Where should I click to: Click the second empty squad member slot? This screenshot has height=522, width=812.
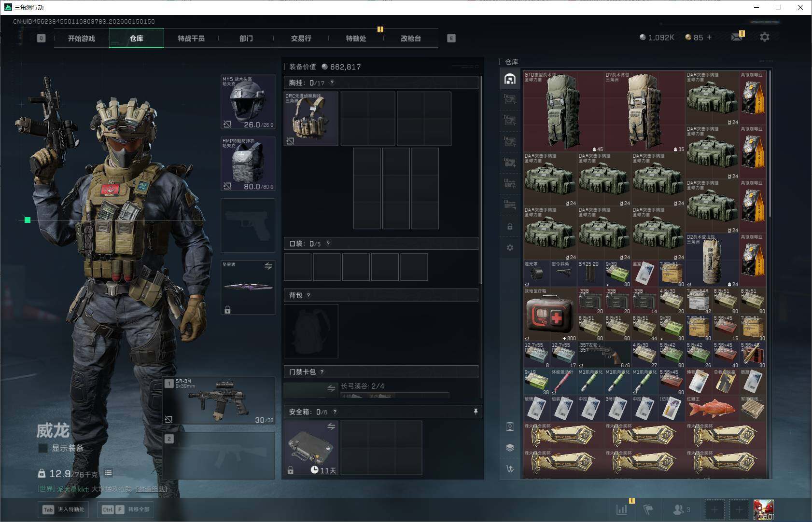coord(739,509)
